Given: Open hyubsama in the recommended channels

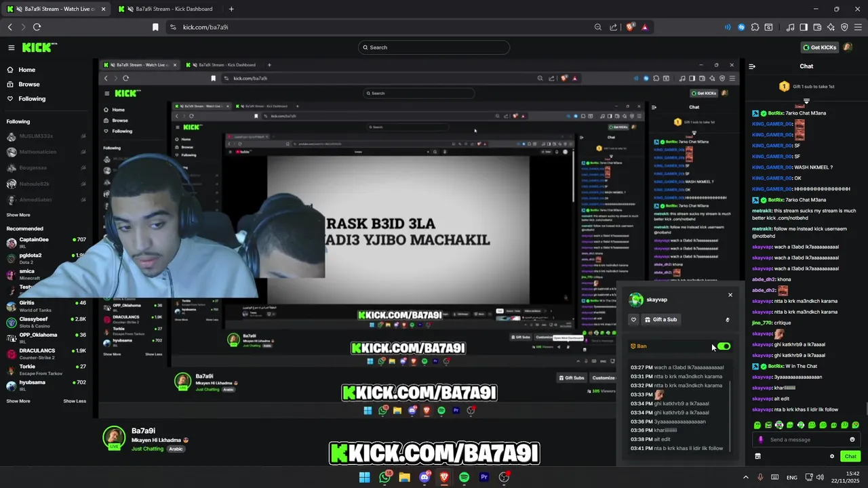Looking at the screenshot, I should (46, 385).
